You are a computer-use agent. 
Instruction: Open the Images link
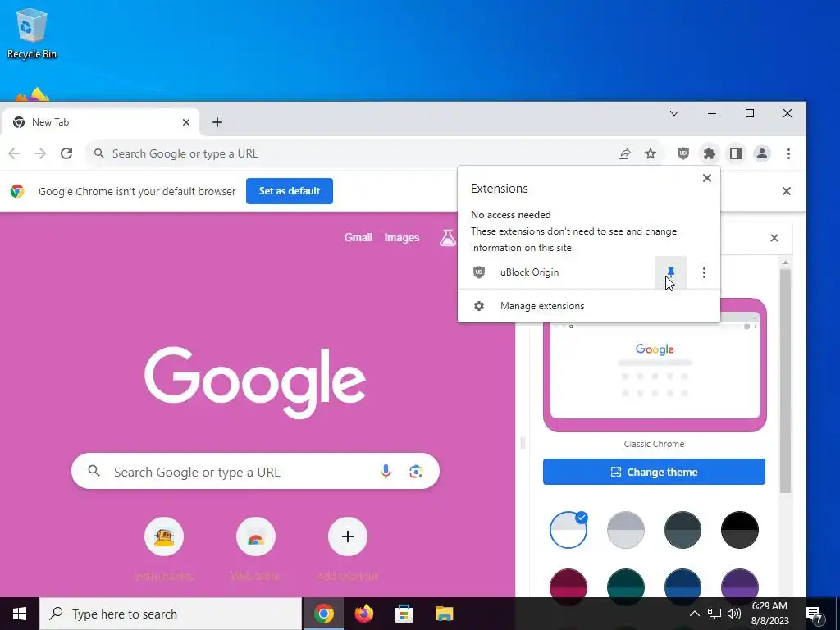[402, 237]
